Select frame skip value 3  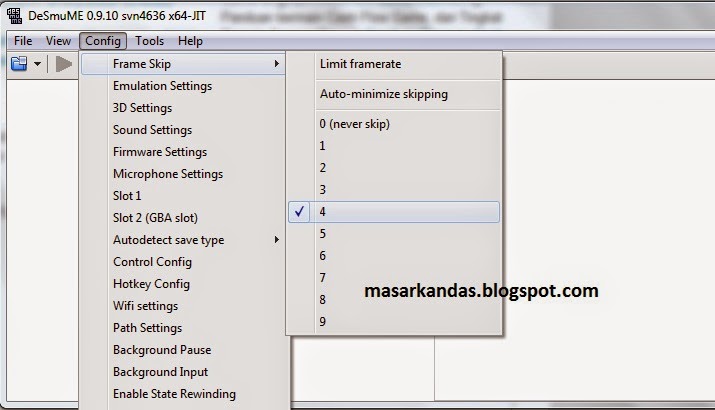(x=394, y=189)
